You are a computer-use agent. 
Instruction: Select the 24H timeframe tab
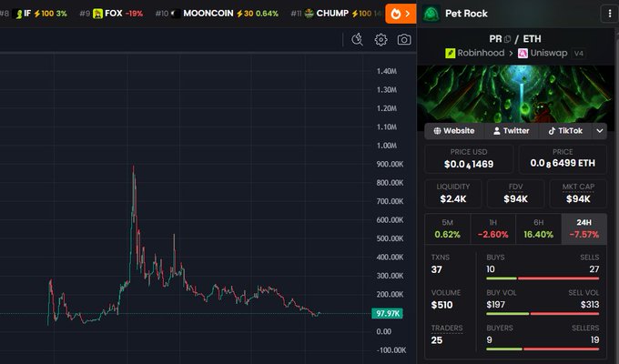[x=584, y=229]
